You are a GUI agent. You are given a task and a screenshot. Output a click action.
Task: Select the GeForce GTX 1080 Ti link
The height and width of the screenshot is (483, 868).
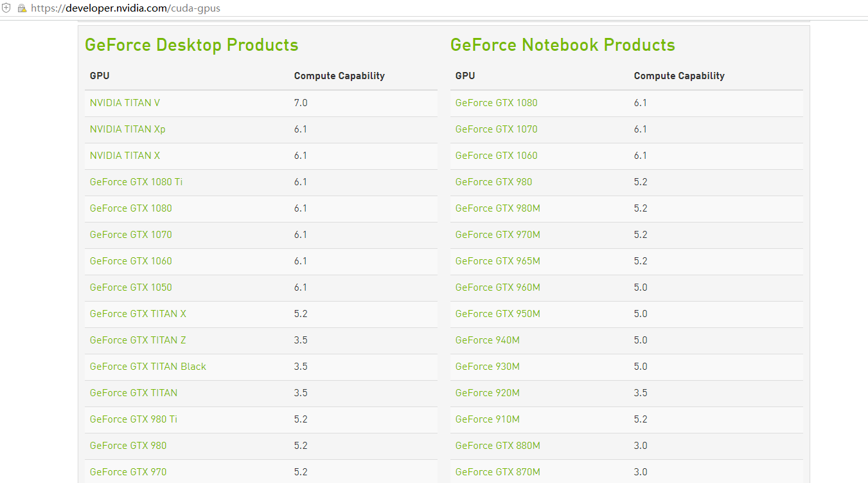pos(136,182)
